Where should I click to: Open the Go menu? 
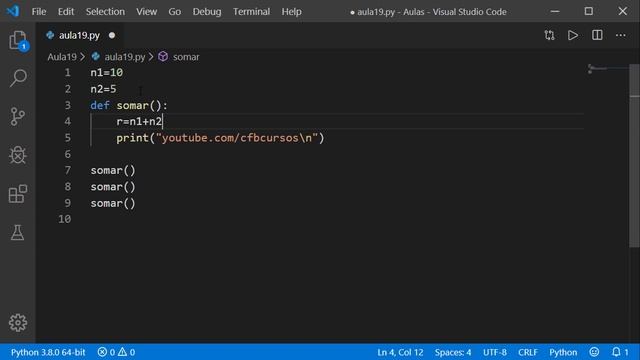click(175, 11)
